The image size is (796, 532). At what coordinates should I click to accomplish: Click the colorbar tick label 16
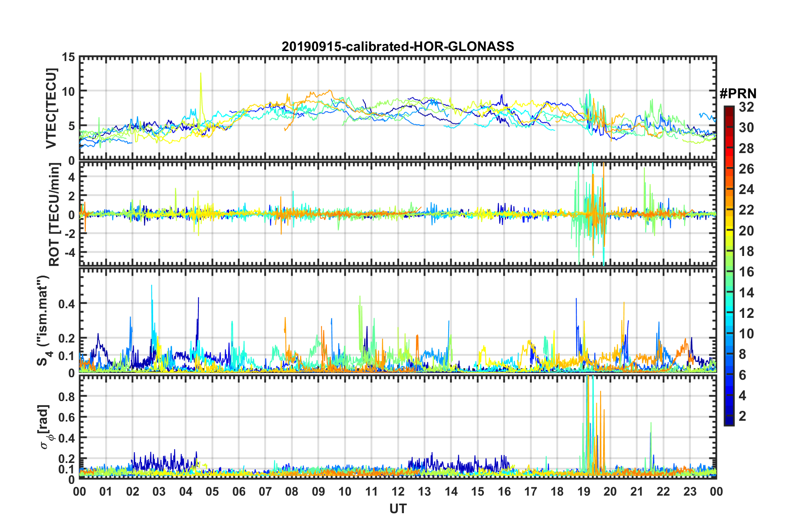[x=746, y=272]
